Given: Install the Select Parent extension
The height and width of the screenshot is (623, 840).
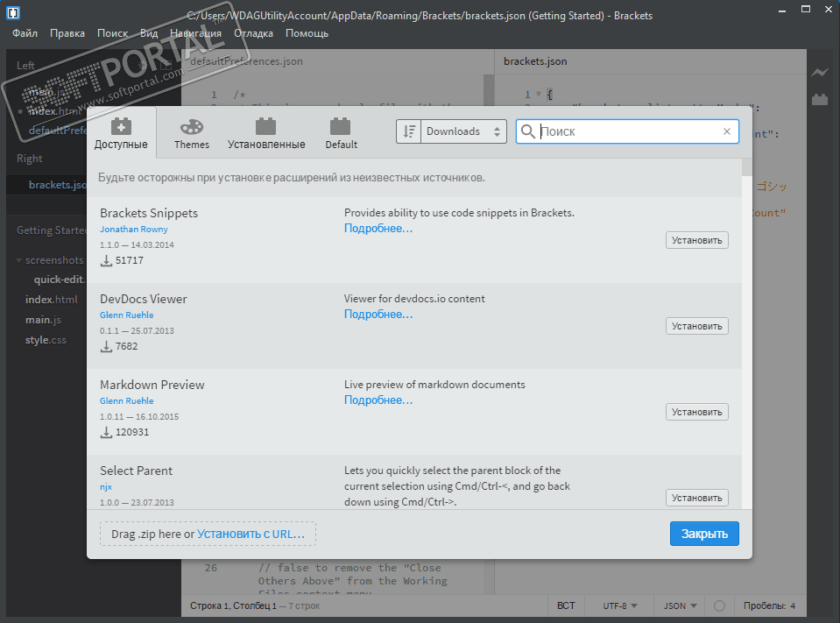Looking at the screenshot, I should pyautogui.click(x=697, y=498).
